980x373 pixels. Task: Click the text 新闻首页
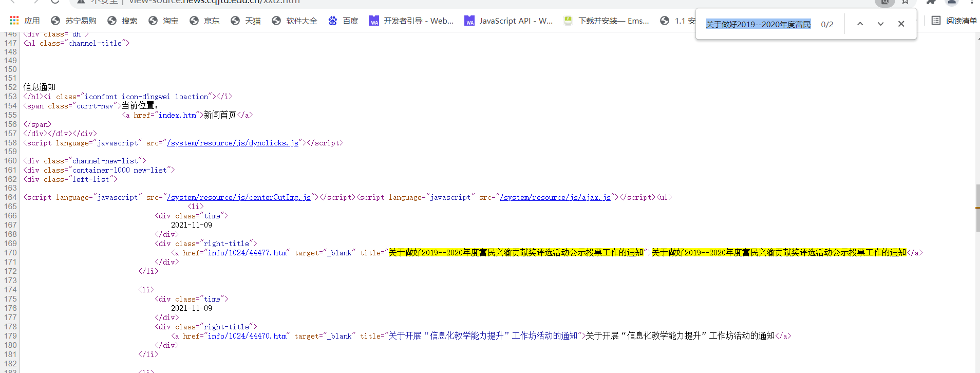[220, 115]
